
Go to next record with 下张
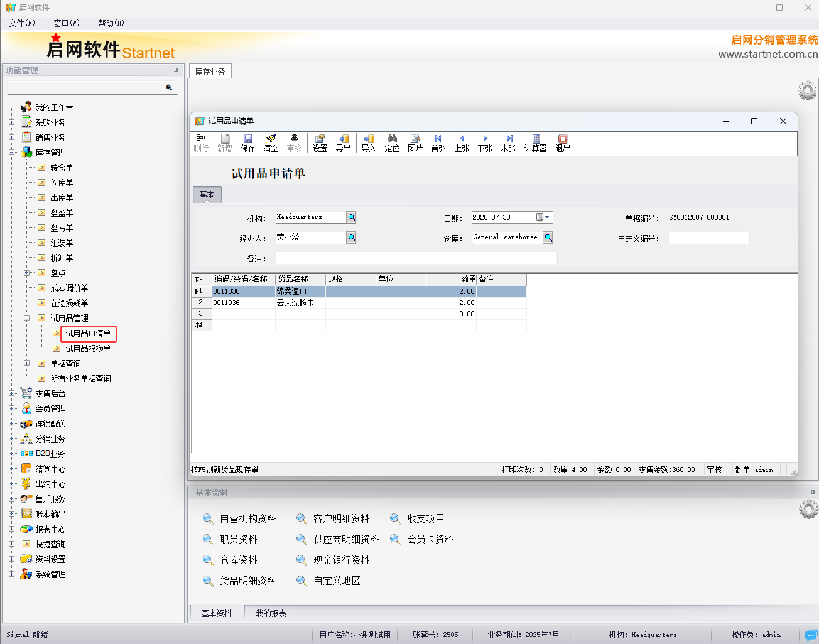(485, 143)
